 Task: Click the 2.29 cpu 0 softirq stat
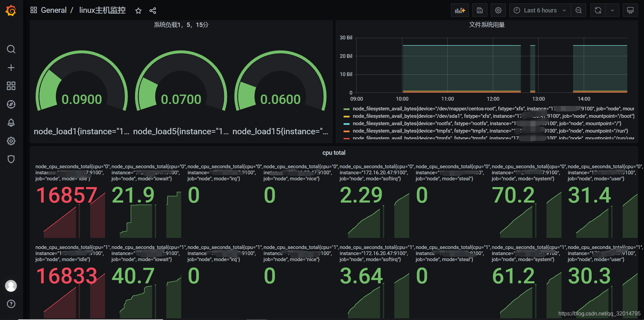(x=361, y=195)
